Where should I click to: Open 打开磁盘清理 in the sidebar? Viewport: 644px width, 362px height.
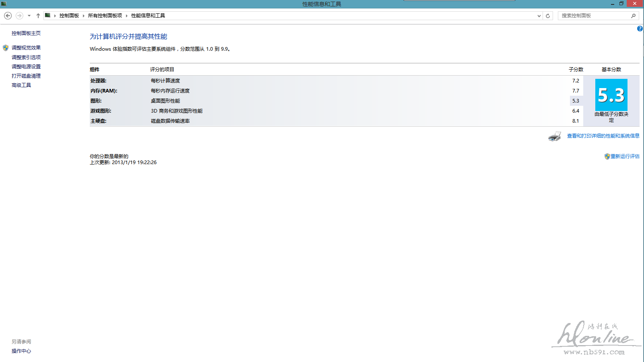coord(26,76)
